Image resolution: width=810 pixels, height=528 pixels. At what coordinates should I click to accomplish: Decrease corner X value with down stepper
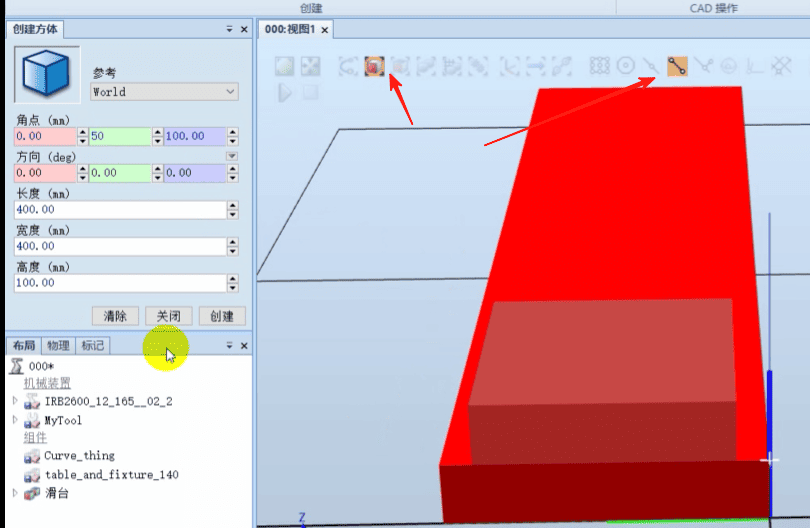[83, 141]
